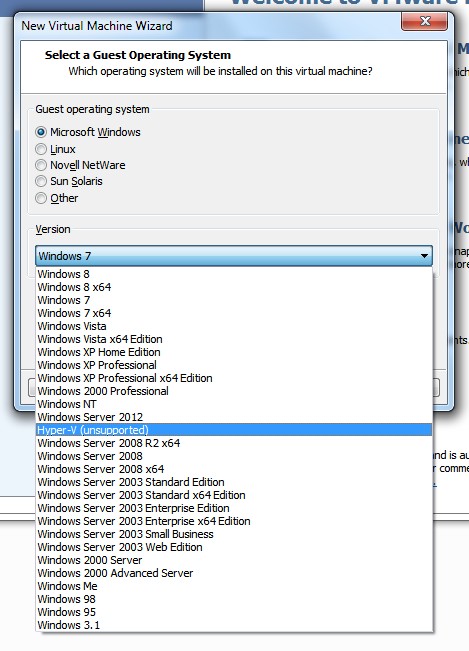
Task: Choose Windows Server 2003 Standard Edition
Action: 234,482
